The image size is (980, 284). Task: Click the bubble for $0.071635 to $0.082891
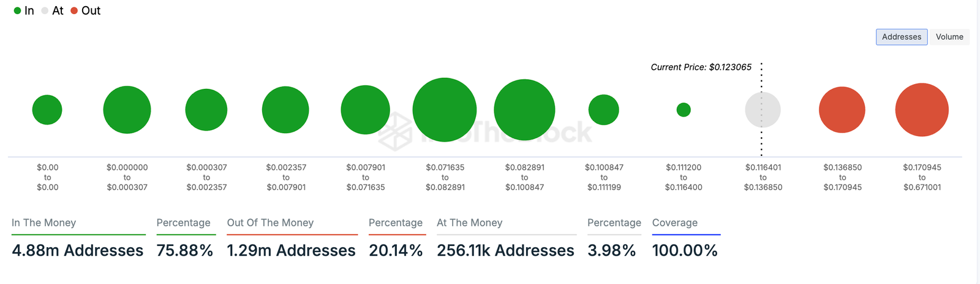coord(445,110)
